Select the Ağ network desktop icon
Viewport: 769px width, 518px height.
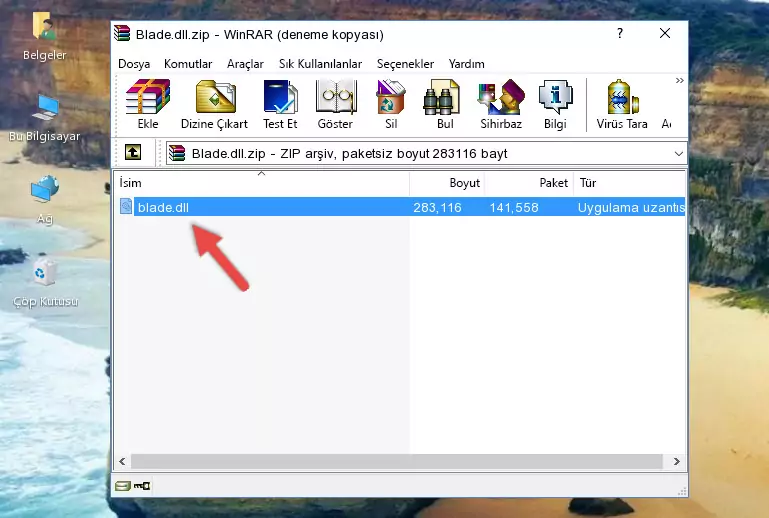45,200
